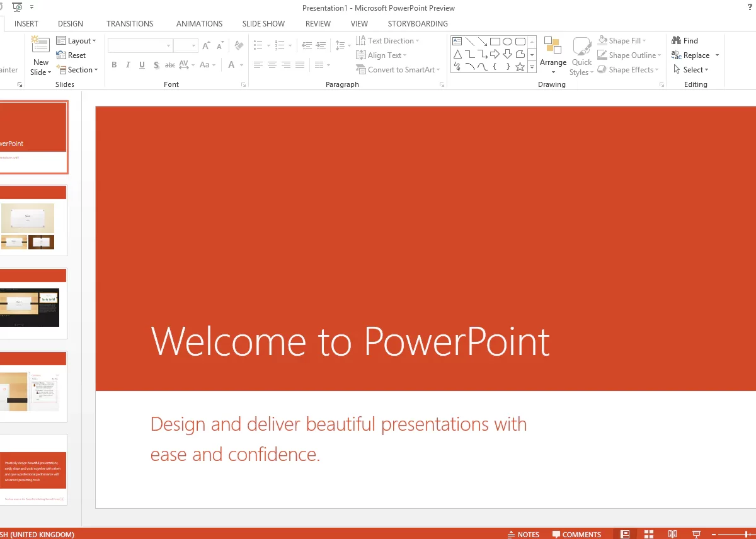This screenshot has height=539, width=756.
Task: Open the Change Case dropdown
Action: tap(207, 65)
